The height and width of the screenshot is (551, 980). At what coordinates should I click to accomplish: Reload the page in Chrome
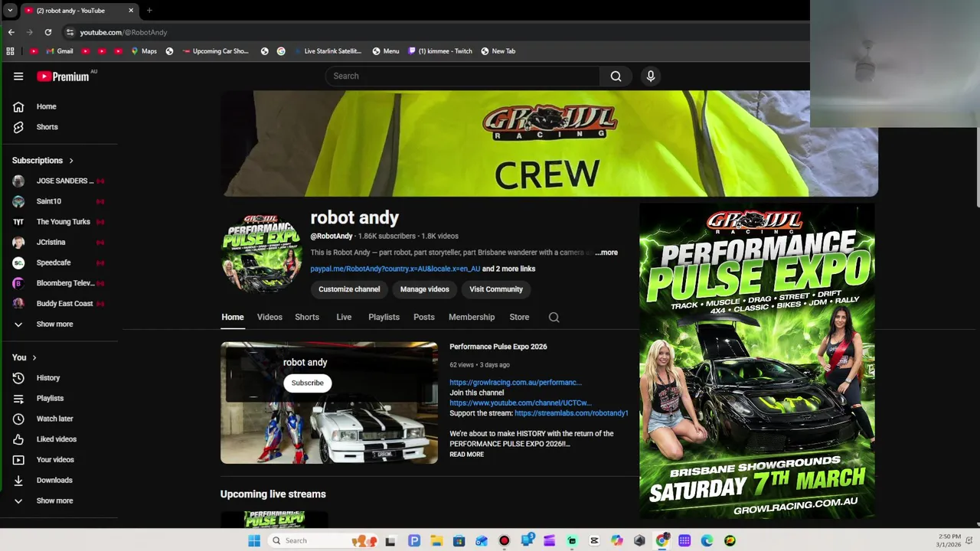tap(47, 32)
